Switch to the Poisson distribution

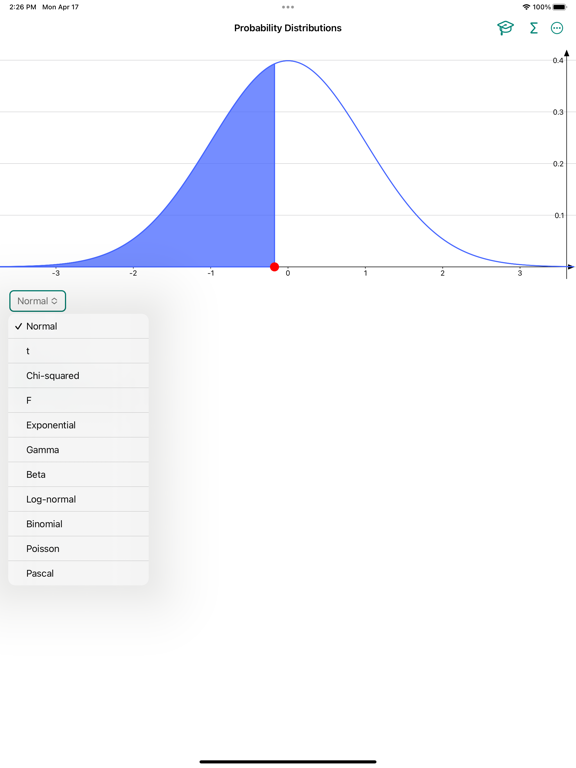(x=78, y=549)
